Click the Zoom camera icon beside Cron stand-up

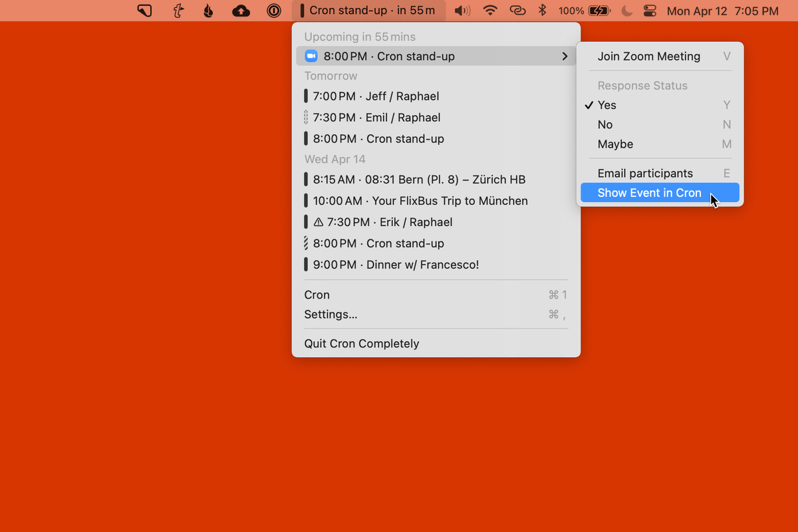pos(311,57)
